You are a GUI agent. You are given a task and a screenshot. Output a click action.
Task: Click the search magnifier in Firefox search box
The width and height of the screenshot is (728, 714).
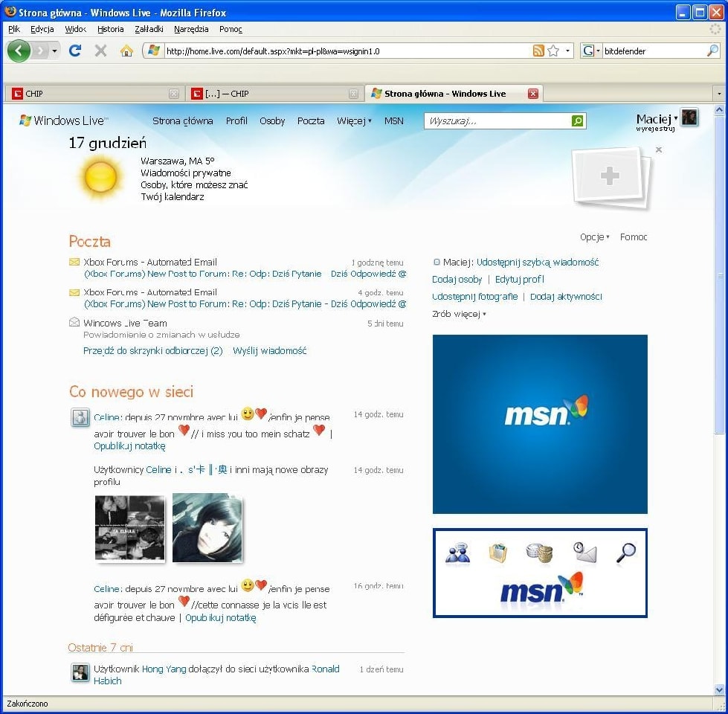tap(712, 51)
